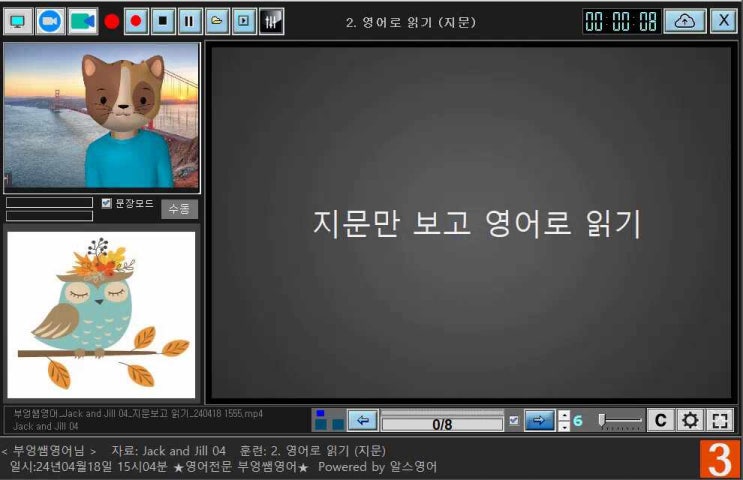Click the screen capture monitor icon
Viewport: 743px width, 480px height.
click(x=19, y=20)
